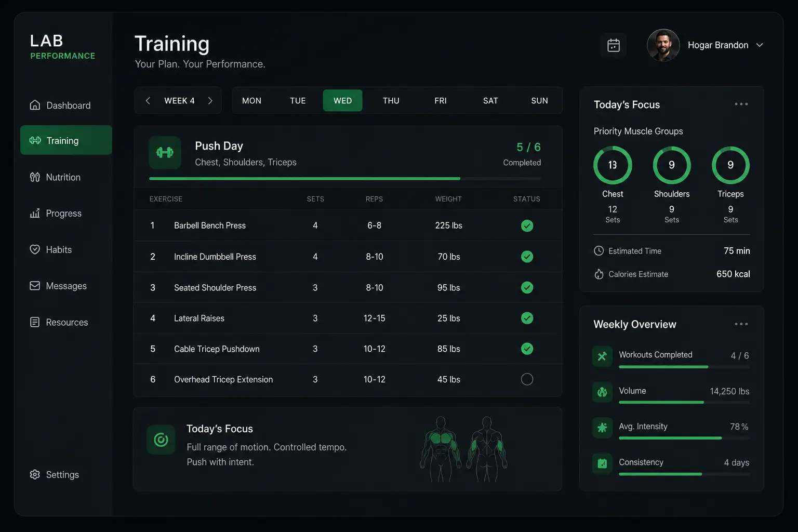Screen dimensions: 798x532
Task: Select the THU day tab
Action: pyautogui.click(x=391, y=101)
